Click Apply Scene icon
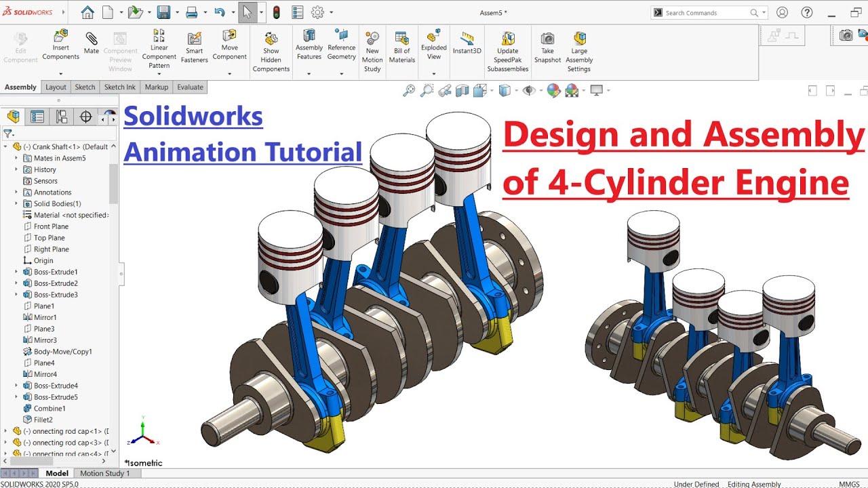 572,90
